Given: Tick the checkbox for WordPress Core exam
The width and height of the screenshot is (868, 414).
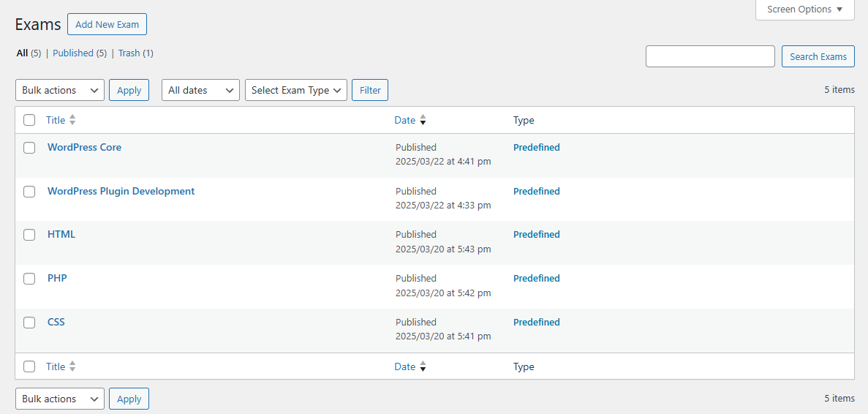Looking at the screenshot, I should [x=29, y=148].
